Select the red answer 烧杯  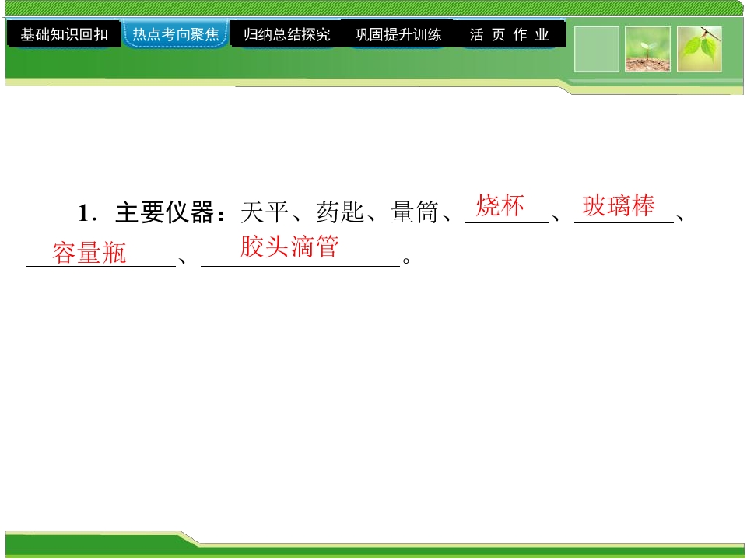pyautogui.click(x=500, y=205)
